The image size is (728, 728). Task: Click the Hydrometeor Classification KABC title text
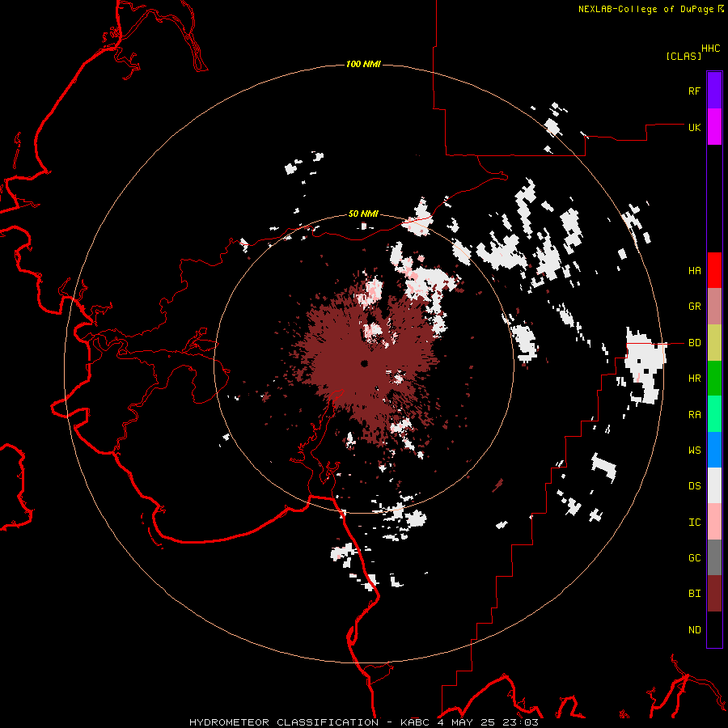[x=364, y=722]
